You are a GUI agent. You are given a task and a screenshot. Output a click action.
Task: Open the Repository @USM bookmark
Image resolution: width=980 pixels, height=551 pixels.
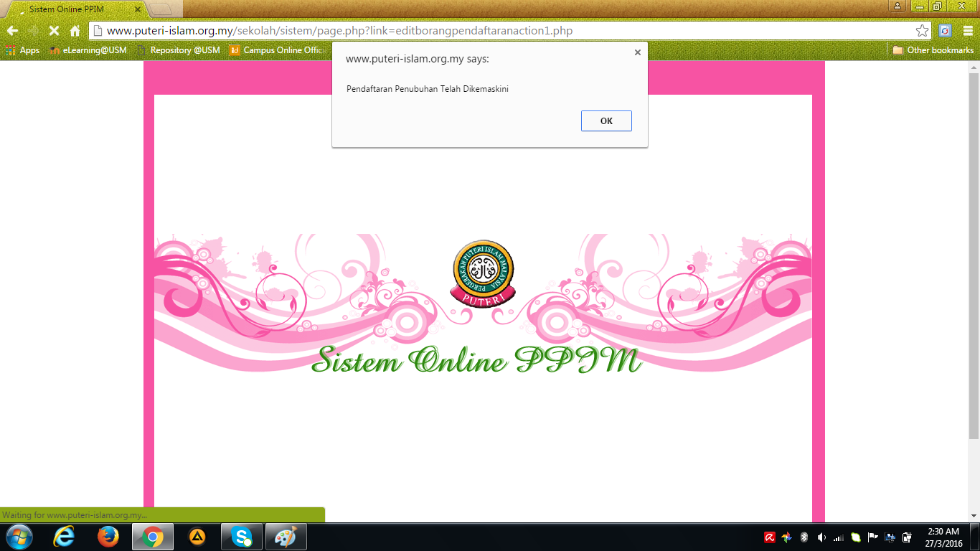pos(179,50)
